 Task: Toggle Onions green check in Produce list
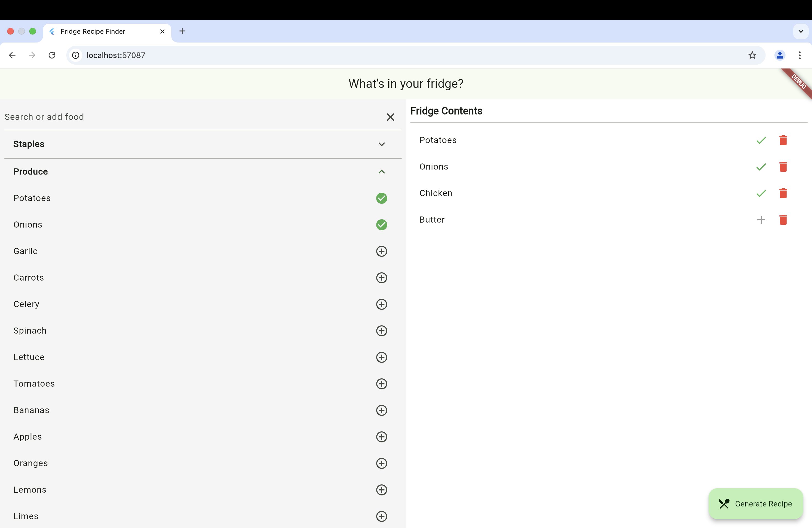click(x=381, y=225)
